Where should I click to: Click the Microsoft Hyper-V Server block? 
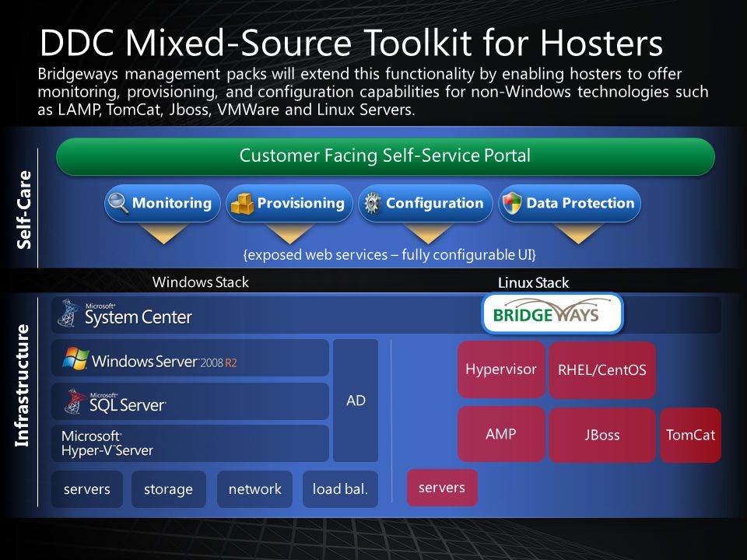190,443
